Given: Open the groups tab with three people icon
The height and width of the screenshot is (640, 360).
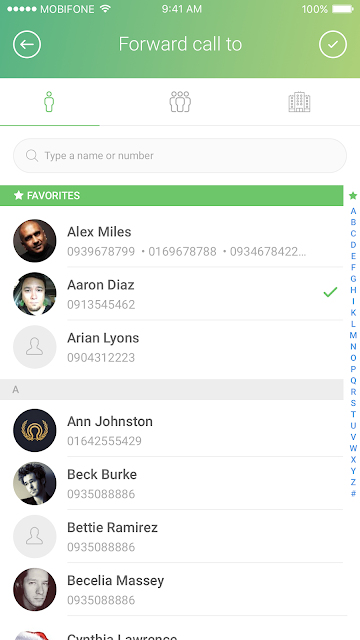Looking at the screenshot, I should [180, 101].
